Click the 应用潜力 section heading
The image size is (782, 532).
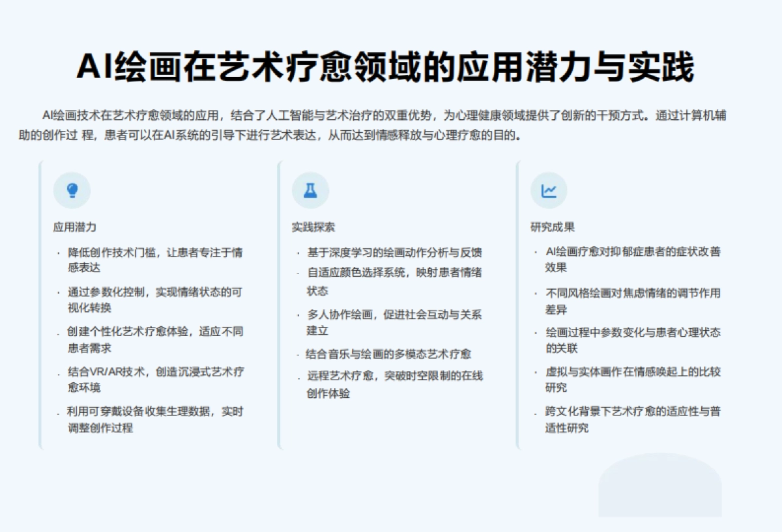click(74, 227)
